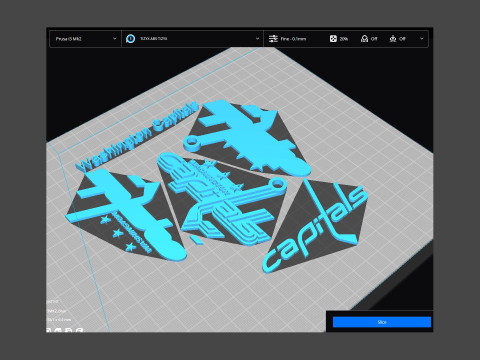Expand the printer selector chevron arrow
This screenshot has height=360, width=480.
[115, 39]
